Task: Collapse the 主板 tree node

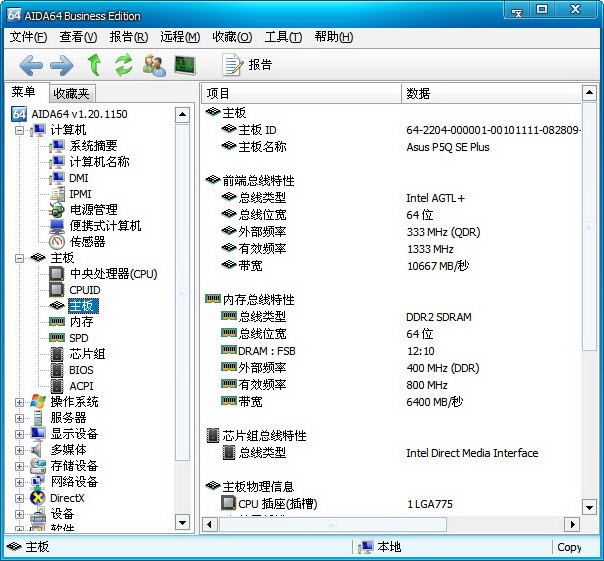Action: pyautogui.click(x=20, y=258)
